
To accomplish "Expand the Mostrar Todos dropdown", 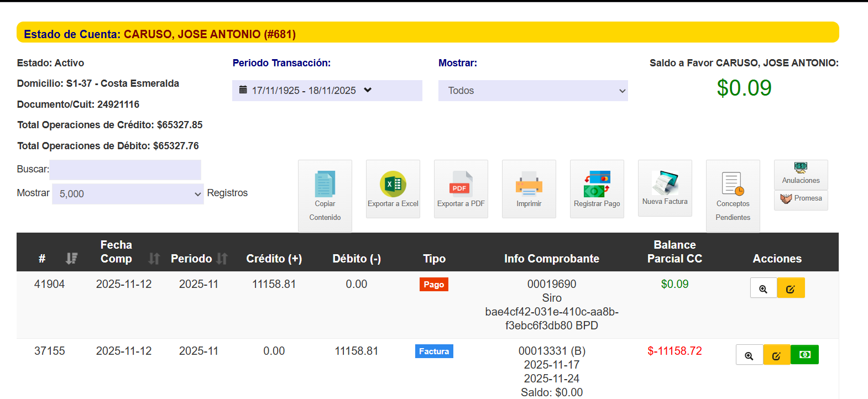I will click(532, 91).
